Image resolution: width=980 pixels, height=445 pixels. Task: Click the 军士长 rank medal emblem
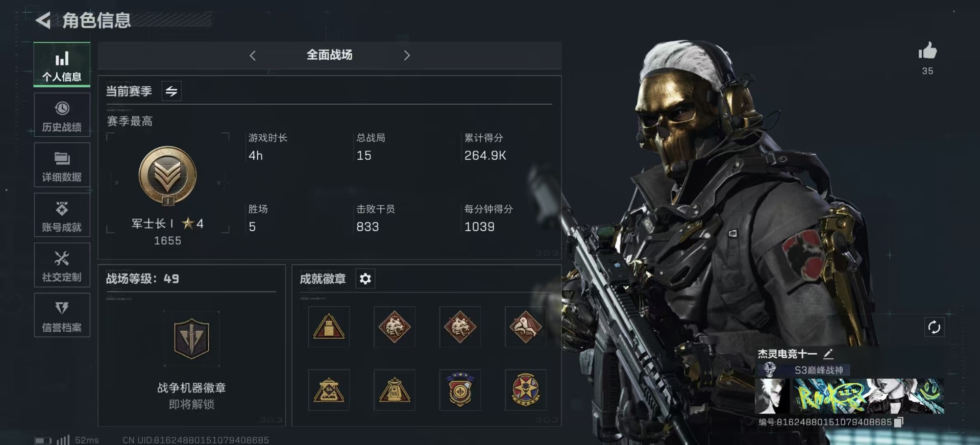[168, 176]
